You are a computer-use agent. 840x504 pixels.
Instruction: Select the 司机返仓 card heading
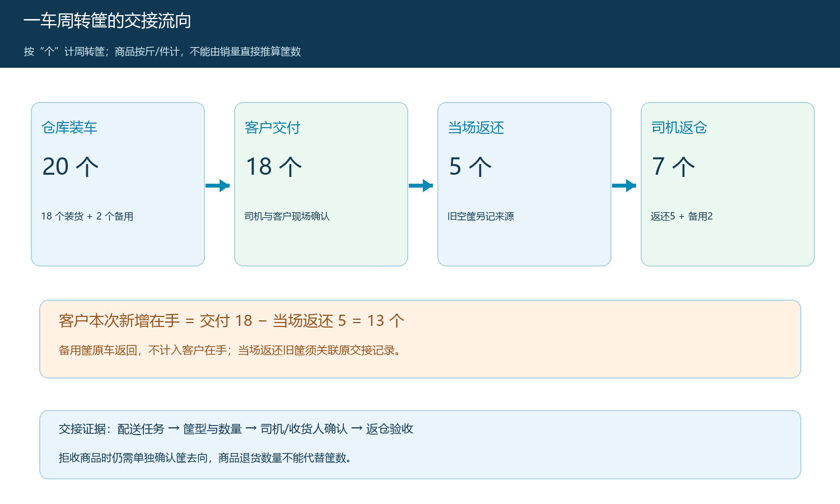(x=679, y=128)
